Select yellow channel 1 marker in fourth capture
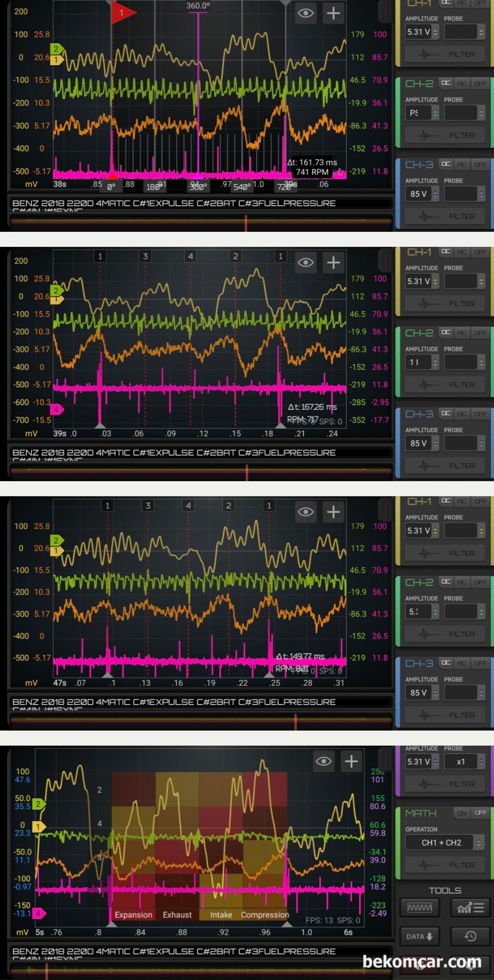This screenshot has height=980, width=494. click(39, 827)
